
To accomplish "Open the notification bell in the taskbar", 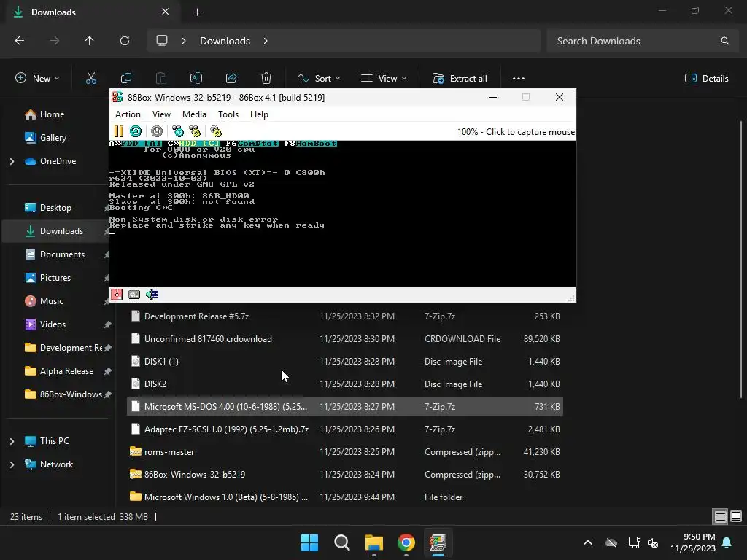I will point(727,542).
